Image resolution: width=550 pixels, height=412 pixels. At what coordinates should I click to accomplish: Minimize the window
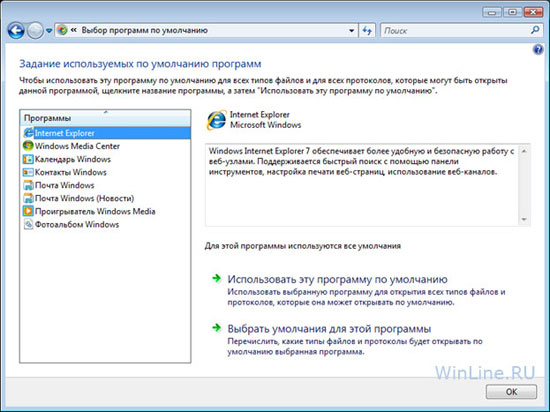click(492, 13)
